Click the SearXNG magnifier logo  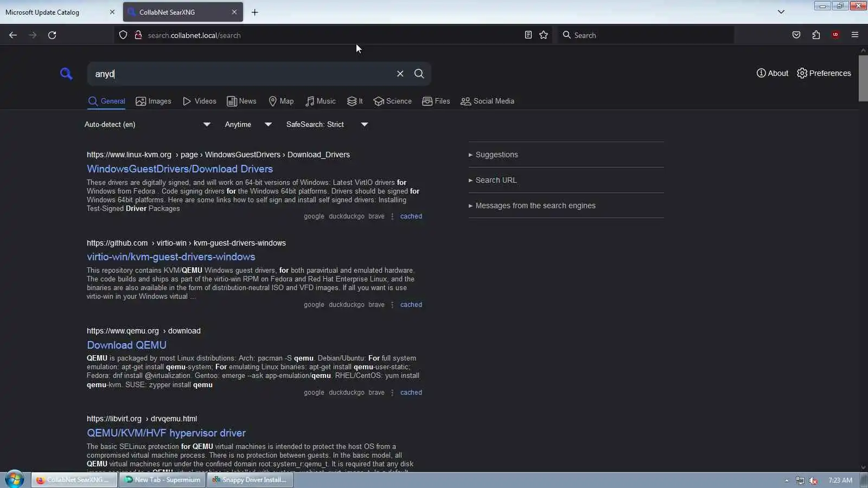click(x=66, y=74)
